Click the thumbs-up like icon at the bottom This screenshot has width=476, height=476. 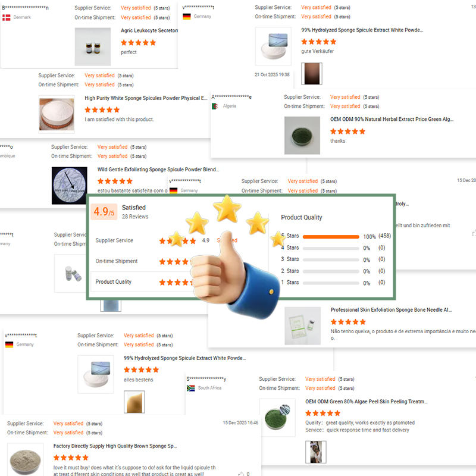coord(241,473)
